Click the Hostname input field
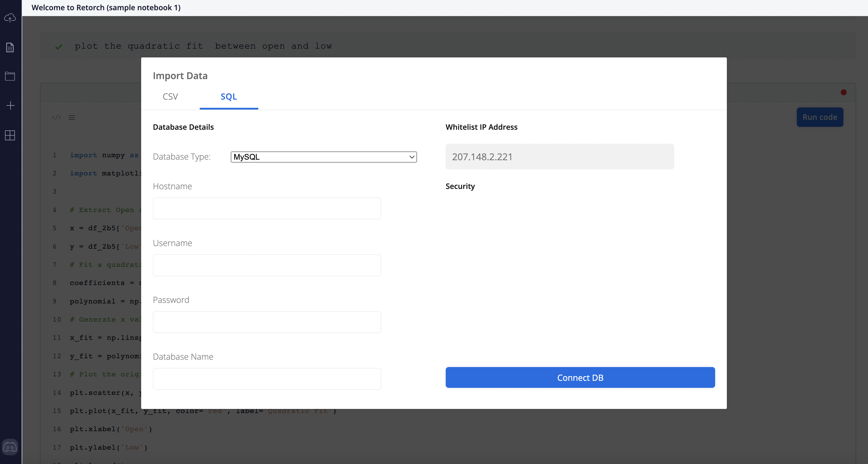The height and width of the screenshot is (464, 868). (267, 208)
